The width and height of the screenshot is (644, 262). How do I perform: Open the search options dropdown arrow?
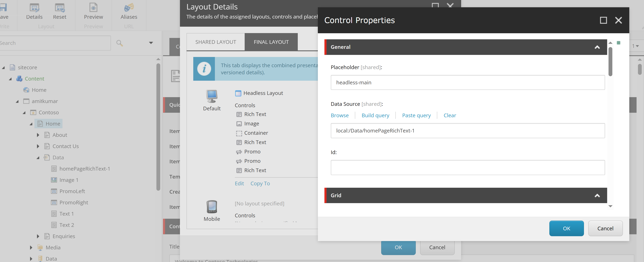pos(151,43)
